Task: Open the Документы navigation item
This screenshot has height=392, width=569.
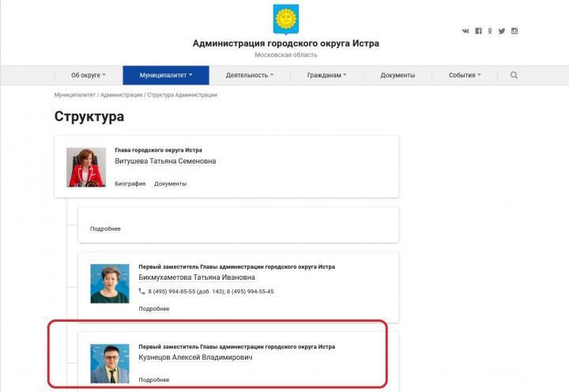Action: coord(398,75)
